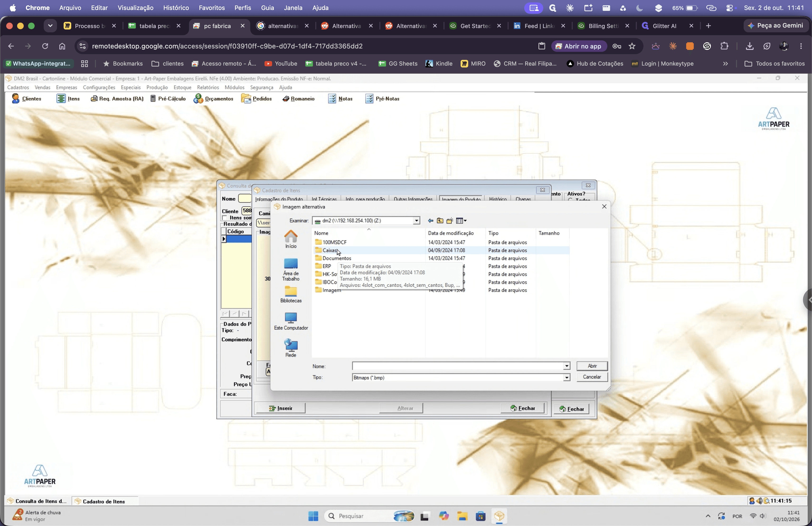812x526 pixels.
Task: Click the create new folder icon
Action: 450,221
